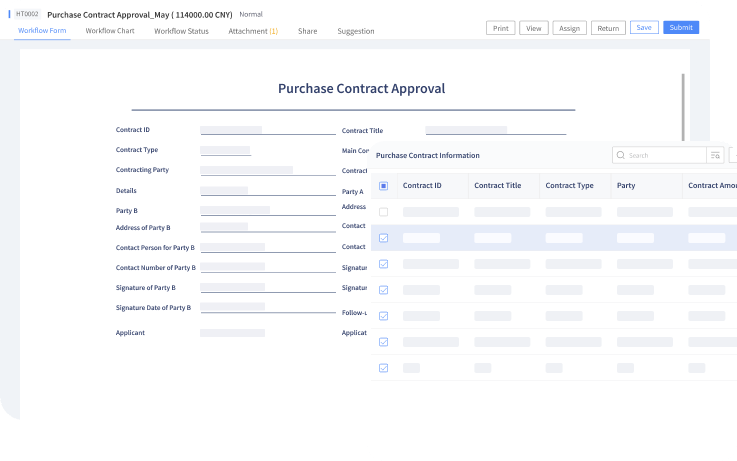This screenshot has height=461, width=737.
Task: Click the magnifier icon in the search box
Action: (620, 155)
